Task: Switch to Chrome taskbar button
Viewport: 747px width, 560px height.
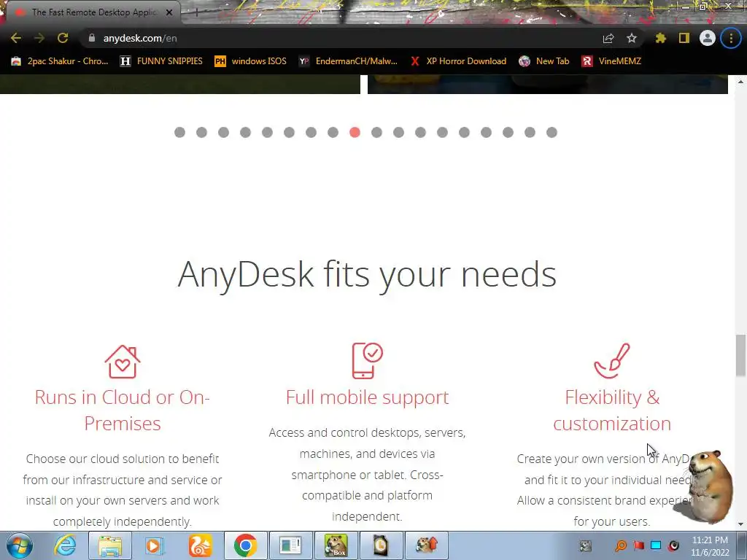Action: pyautogui.click(x=245, y=545)
